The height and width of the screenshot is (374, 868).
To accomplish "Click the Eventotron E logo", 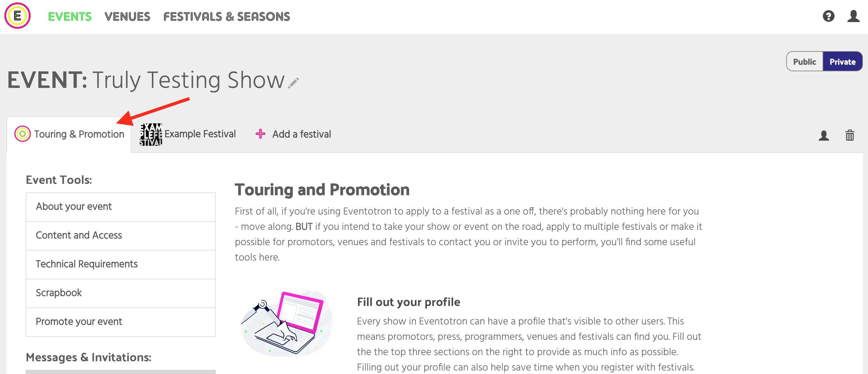I will pyautogui.click(x=17, y=16).
